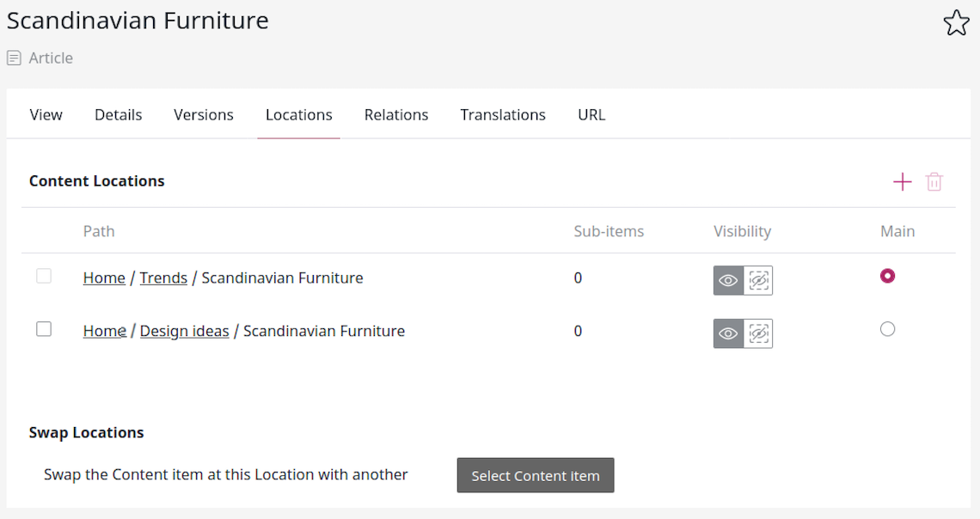Click the Article type label
Screen dimensions: 980x519
coord(51,58)
